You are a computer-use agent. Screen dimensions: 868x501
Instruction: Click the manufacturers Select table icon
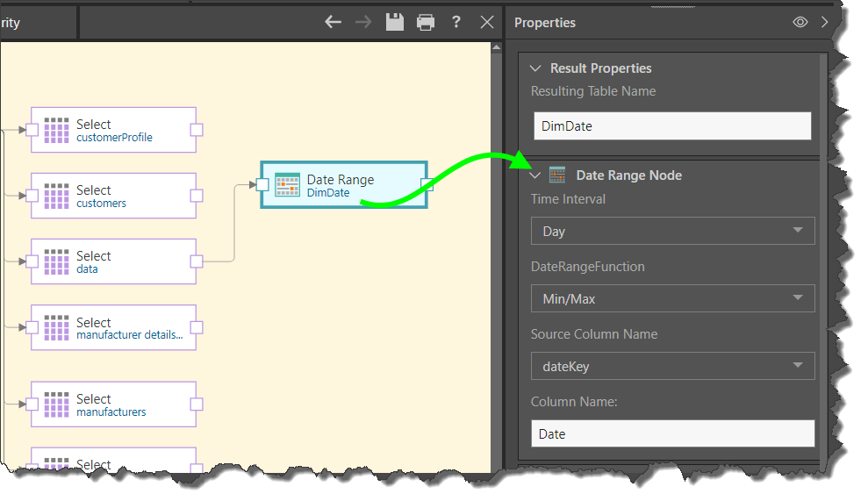(x=57, y=404)
